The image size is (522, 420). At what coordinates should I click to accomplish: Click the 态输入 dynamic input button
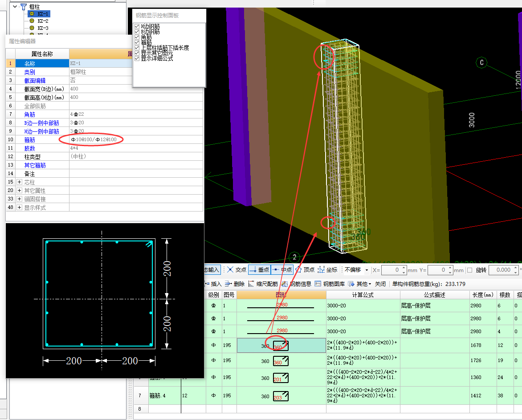[x=212, y=269]
